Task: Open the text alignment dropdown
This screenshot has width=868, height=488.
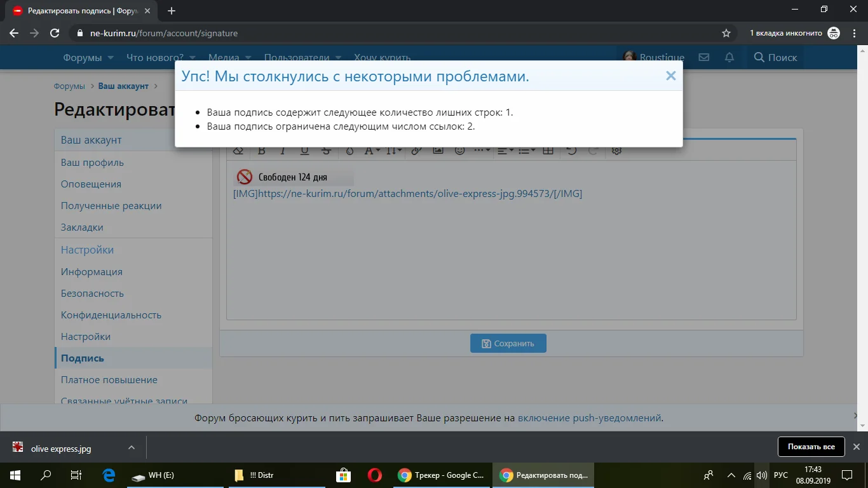Action: coord(504,151)
